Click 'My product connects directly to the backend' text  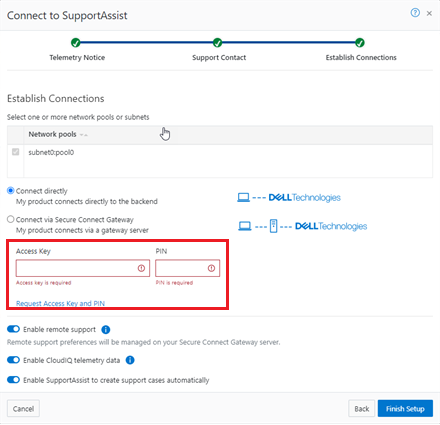87,202
